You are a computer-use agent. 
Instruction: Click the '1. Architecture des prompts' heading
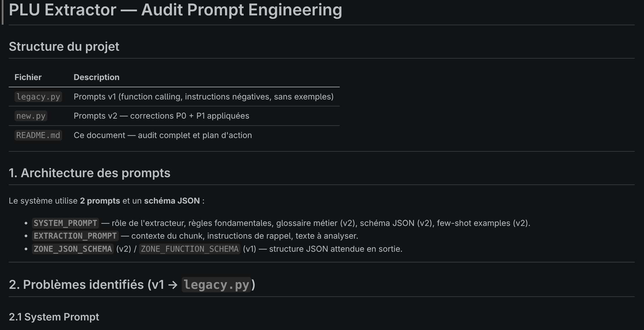point(89,173)
